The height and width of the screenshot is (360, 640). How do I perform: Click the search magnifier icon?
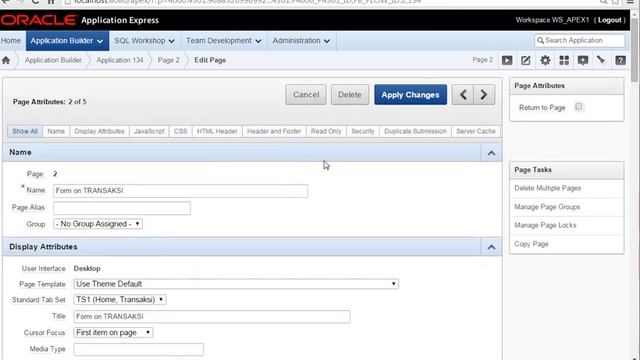(540, 40)
